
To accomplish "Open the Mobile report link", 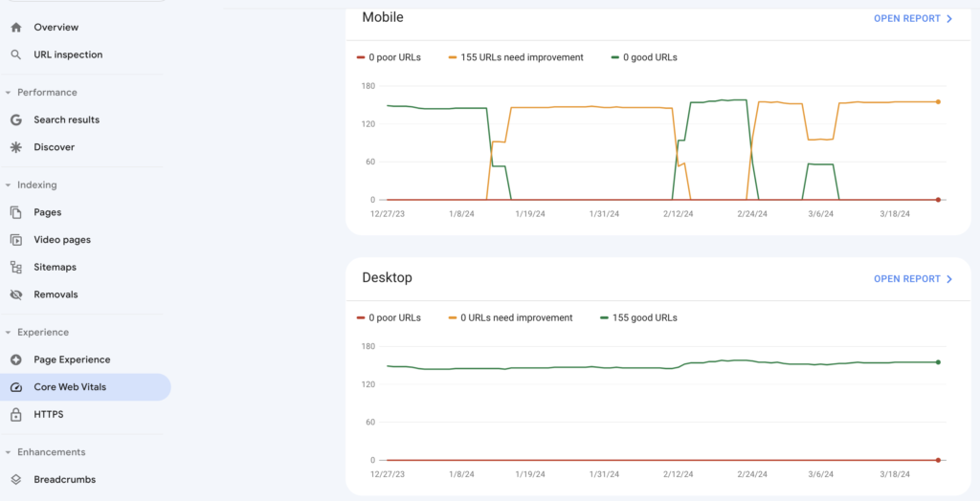I will coord(913,19).
